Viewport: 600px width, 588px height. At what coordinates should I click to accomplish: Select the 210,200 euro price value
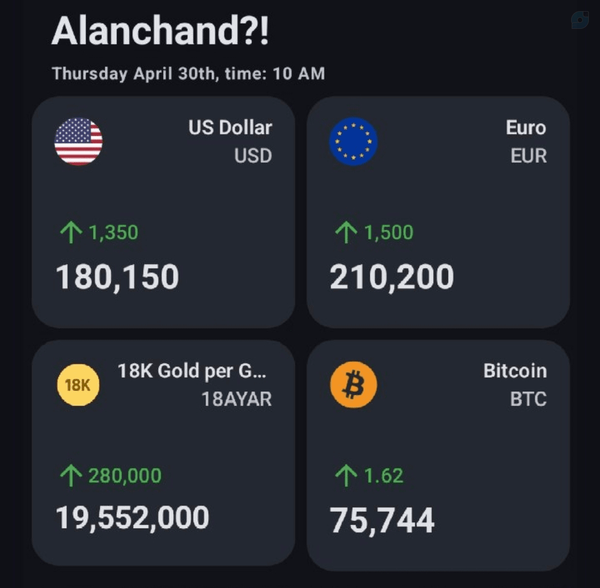[x=392, y=277]
